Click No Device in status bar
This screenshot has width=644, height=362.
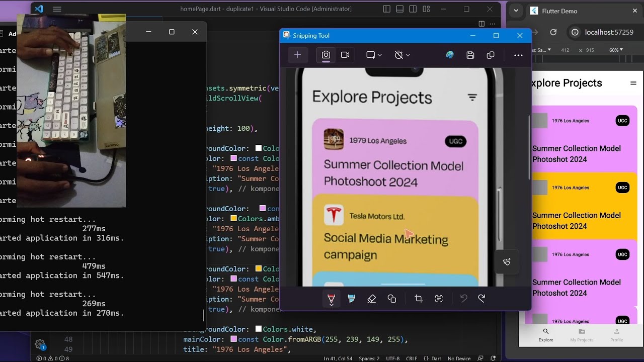[459, 358]
